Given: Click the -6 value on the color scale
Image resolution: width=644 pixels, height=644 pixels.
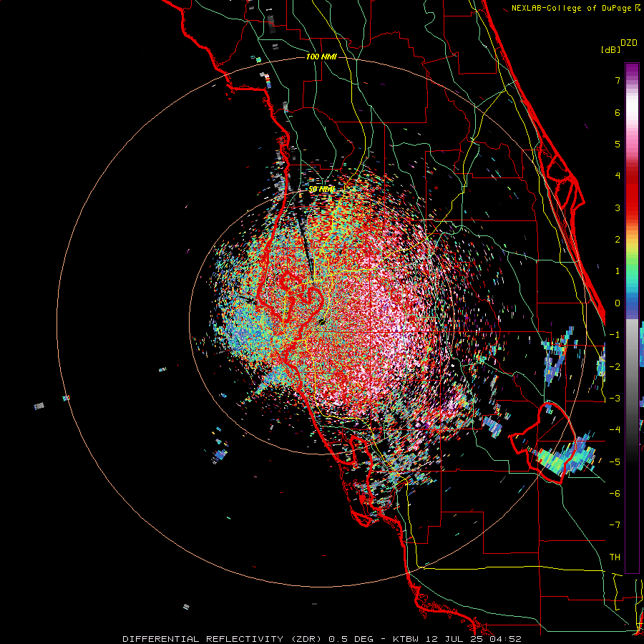Looking at the screenshot, I should [615, 494].
